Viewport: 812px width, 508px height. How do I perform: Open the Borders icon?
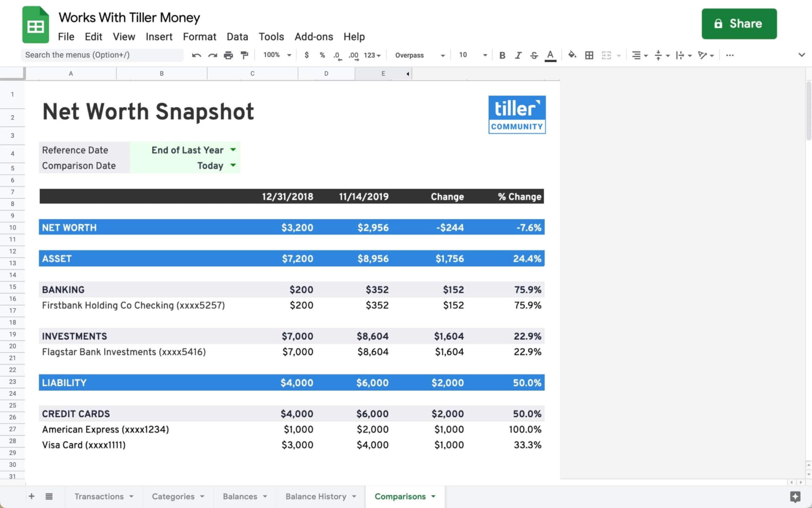tap(589, 55)
